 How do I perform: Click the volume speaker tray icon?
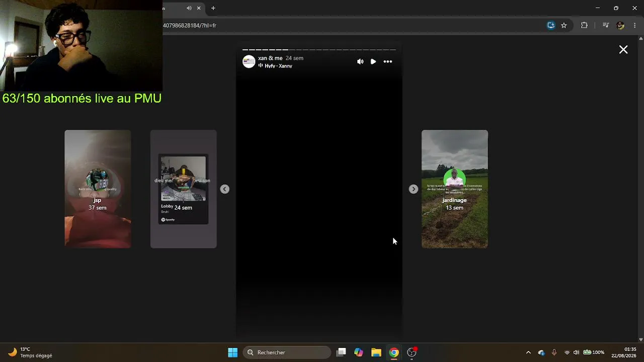(576, 352)
